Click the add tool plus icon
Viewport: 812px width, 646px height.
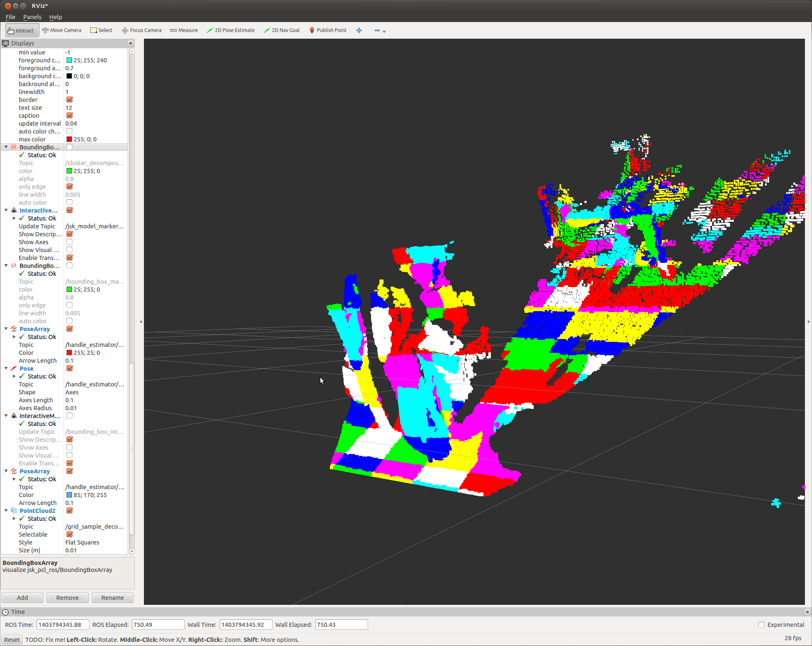pyautogui.click(x=359, y=30)
